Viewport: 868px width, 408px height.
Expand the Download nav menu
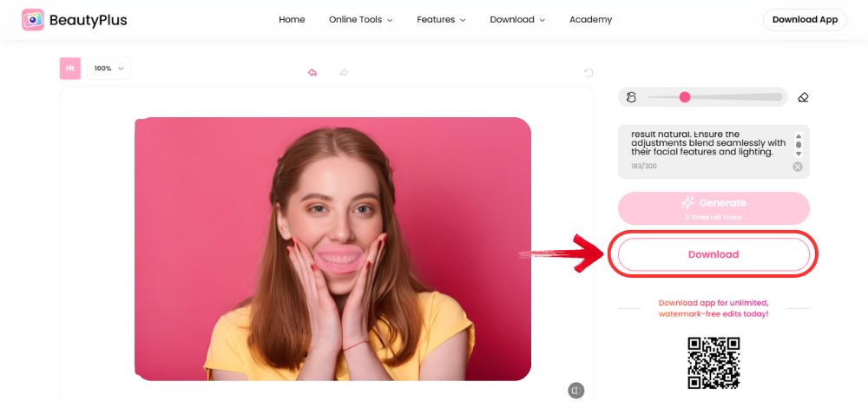(517, 19)
